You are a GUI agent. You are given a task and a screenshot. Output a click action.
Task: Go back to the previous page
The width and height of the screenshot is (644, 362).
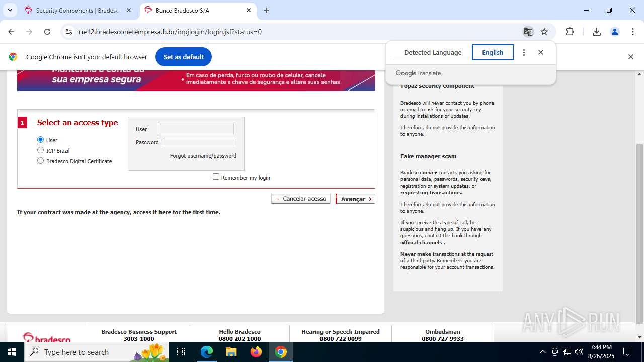click(11, 32)
